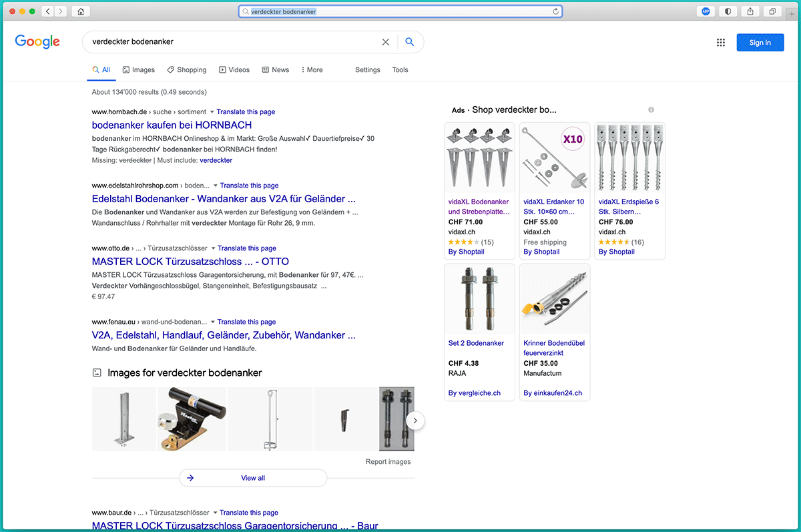The width and height of the screenshot is (801, 532).
Task: Open the V2A Edelstahl Handlauf result
Action: 224,335
